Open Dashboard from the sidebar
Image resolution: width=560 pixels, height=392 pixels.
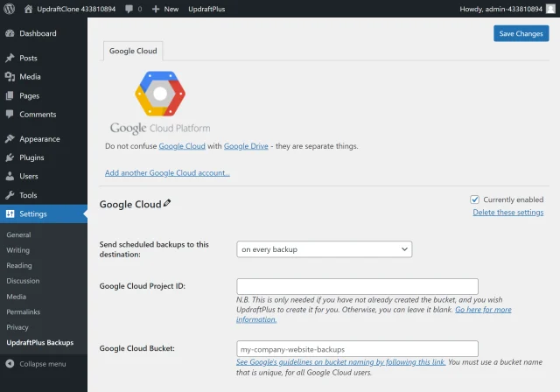coord(38,33)
